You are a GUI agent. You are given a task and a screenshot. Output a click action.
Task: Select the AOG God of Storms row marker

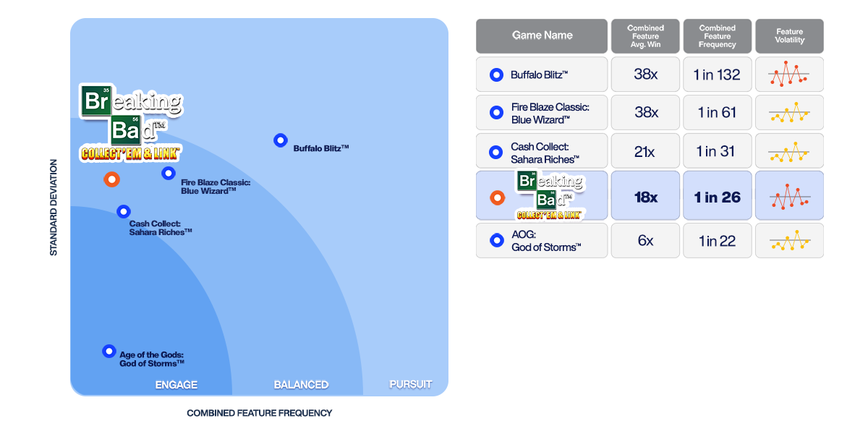(496, 241)
